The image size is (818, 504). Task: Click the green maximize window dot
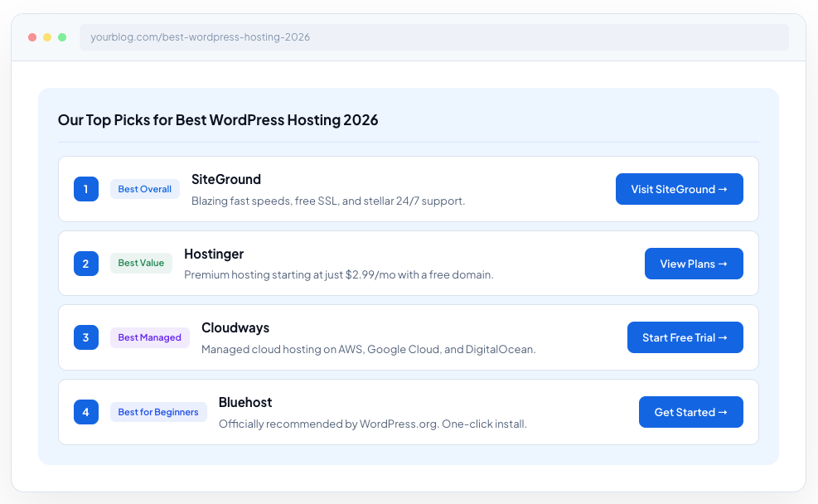click(x=62, y=37)
